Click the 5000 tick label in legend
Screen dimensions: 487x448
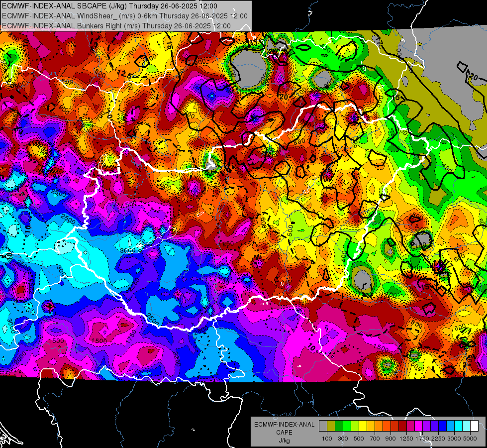pos(470,439)
